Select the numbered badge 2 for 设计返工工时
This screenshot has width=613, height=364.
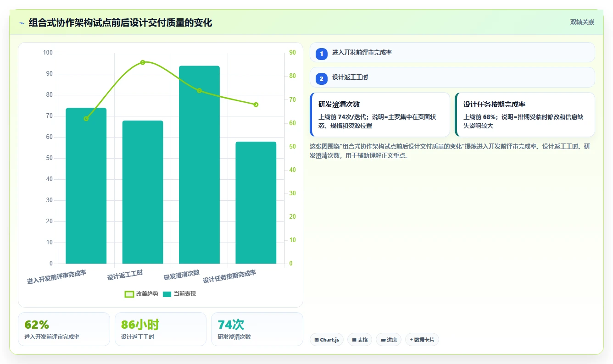coord(322,78)
